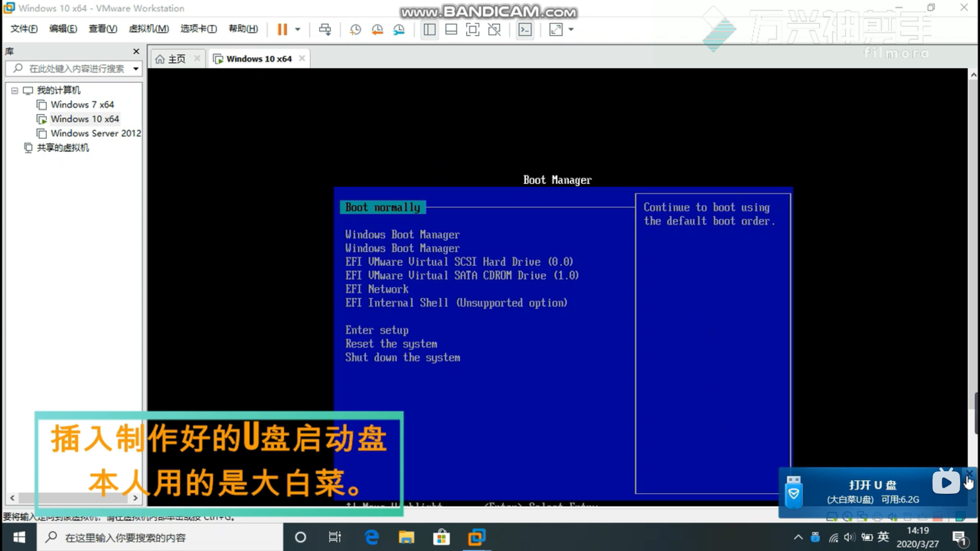Click the Unity mode toolbar icon
The image size is (980, 551).
494,30
